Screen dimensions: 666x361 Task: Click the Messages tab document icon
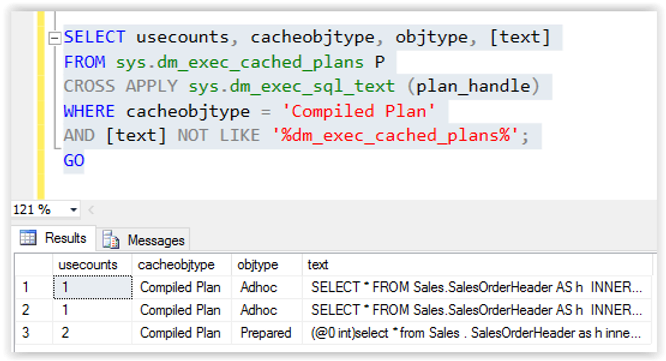[110, 240]
